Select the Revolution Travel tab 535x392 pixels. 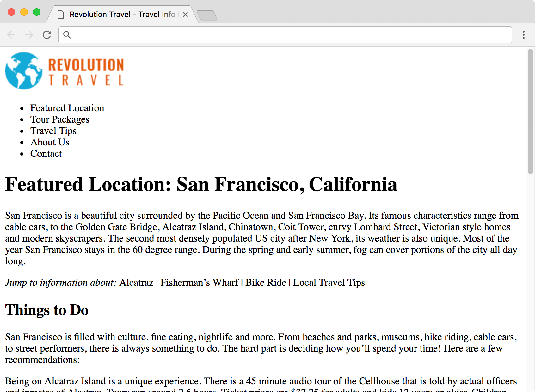click(122, 15)
